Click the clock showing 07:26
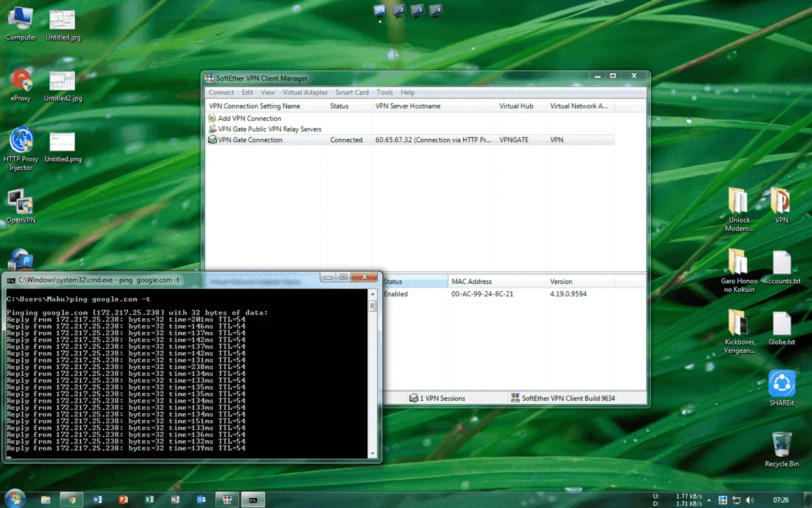The width and height of the screenshot is (812, 508). pyautogui.click(x=780, y=500)
